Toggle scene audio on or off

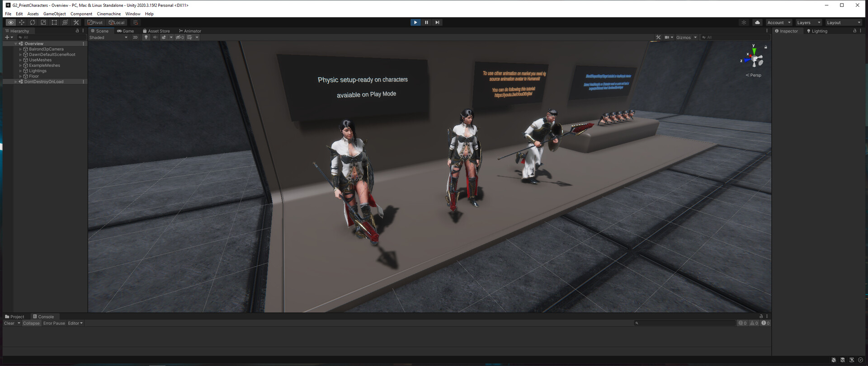pyautogui.click(x=155, y=37)
